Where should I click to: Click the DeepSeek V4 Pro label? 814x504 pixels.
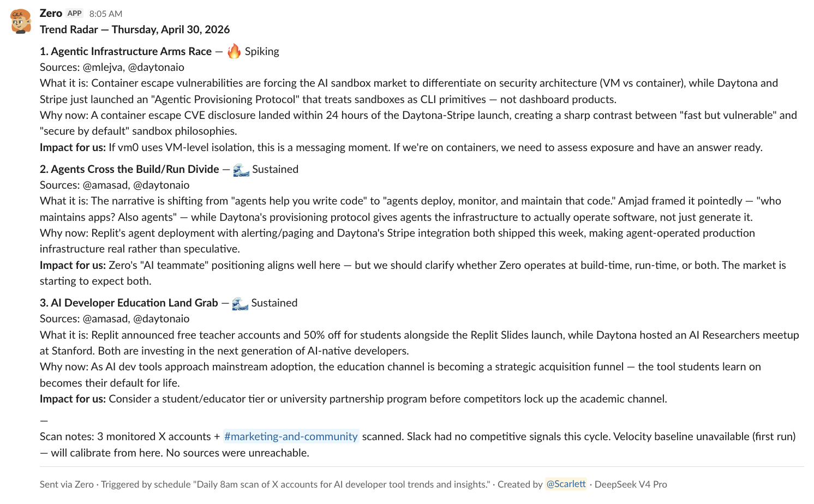tap(631, 484)
